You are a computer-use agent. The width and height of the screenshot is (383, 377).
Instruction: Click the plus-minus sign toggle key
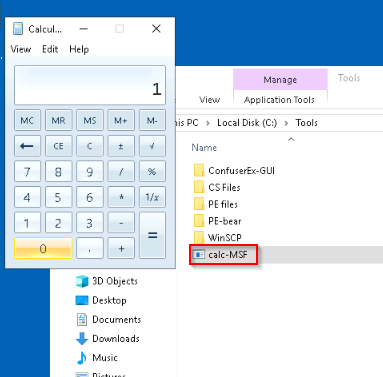tap(121, 146)
